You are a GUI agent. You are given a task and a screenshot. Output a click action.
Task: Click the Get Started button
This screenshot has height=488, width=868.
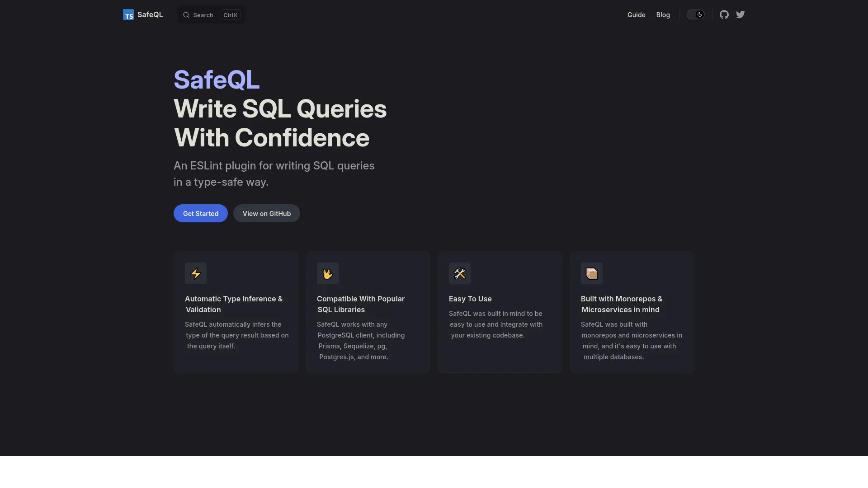(x=201, y=213)
